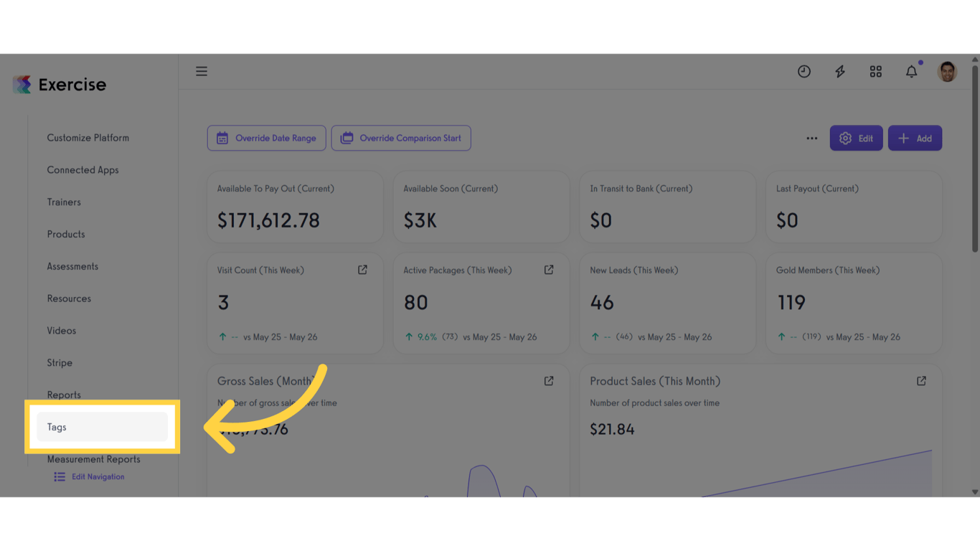Open the apps grid icon
The height and width of the screenshot is (551, 980).
click(876, 72)
